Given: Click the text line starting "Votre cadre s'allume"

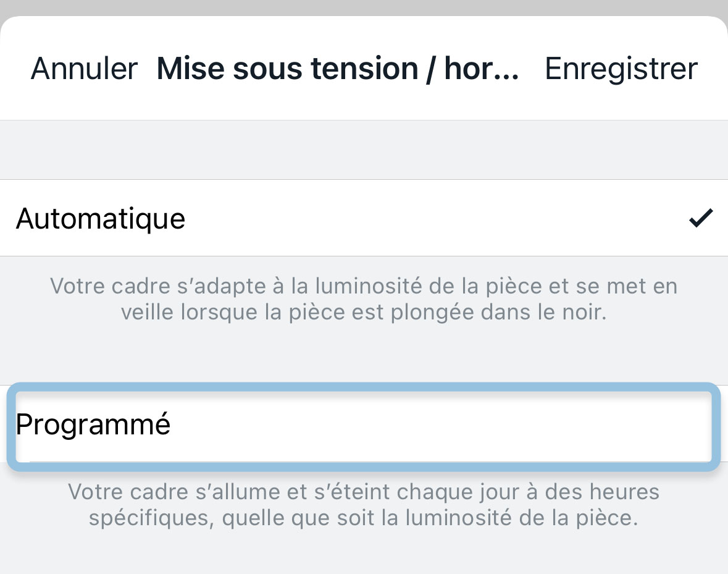Looking at the screenshot, I should tap(364, 492).
